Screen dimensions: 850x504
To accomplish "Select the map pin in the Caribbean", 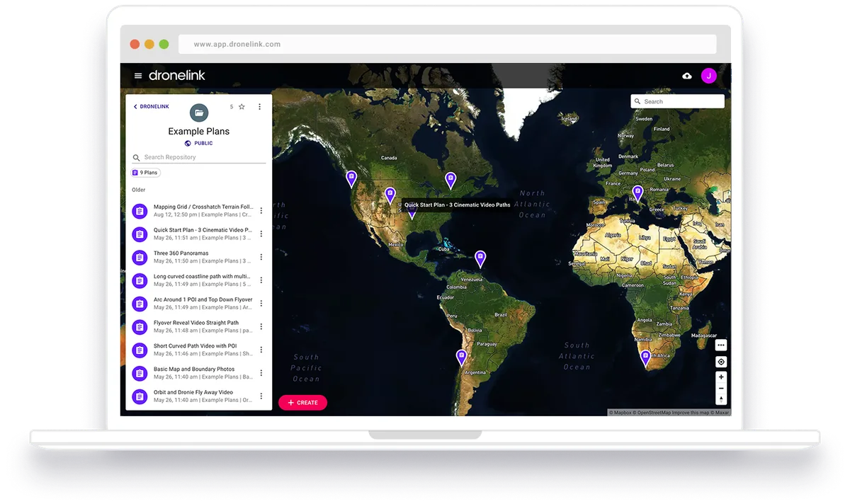I will tap(480, 258).
